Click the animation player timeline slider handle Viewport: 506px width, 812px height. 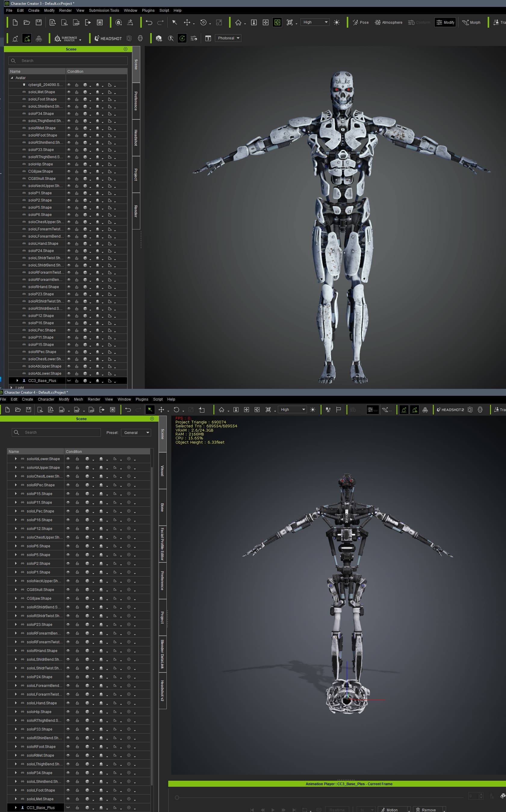(177, 797)
